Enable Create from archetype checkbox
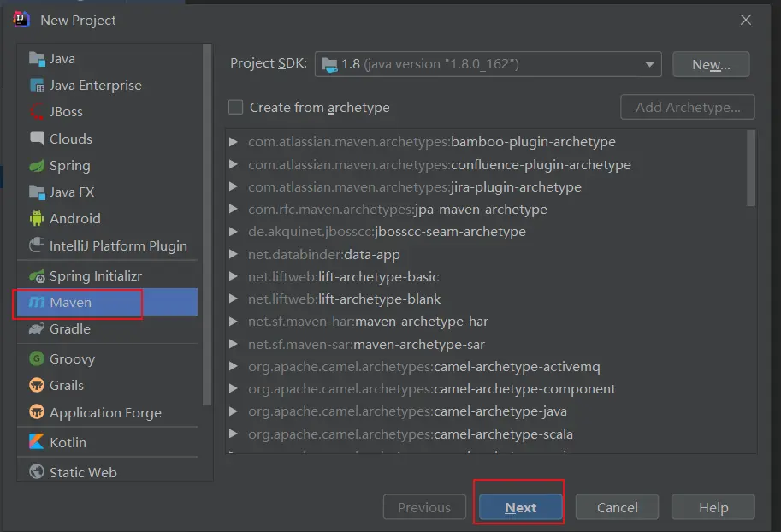Screen dimensions: 781x532 click(236, 108)
